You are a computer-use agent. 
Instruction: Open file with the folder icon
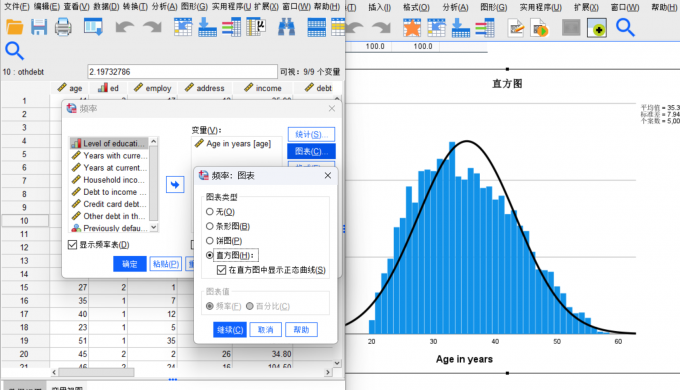click(x=14, y=27)
